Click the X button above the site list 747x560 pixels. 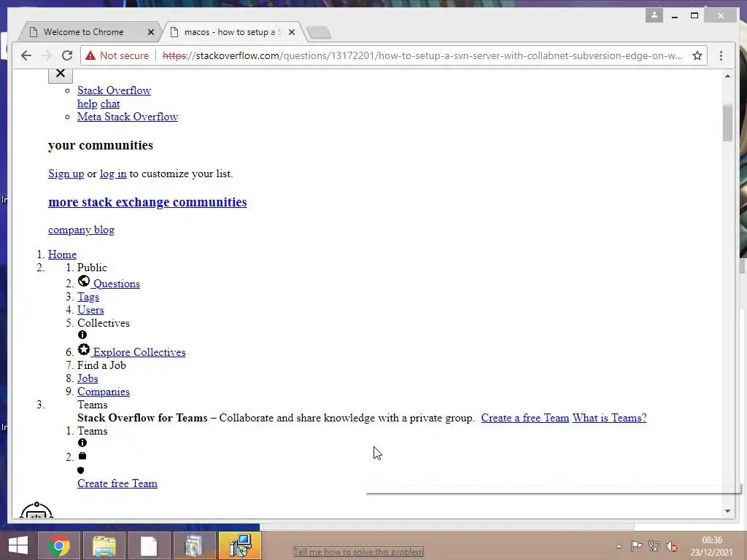pos(60,74)
